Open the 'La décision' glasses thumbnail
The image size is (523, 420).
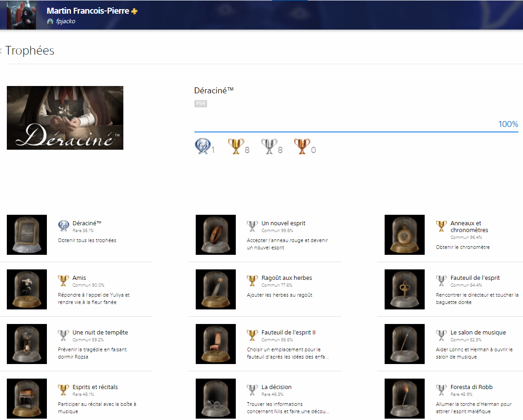pyautogui.click(x=215, y=399)
